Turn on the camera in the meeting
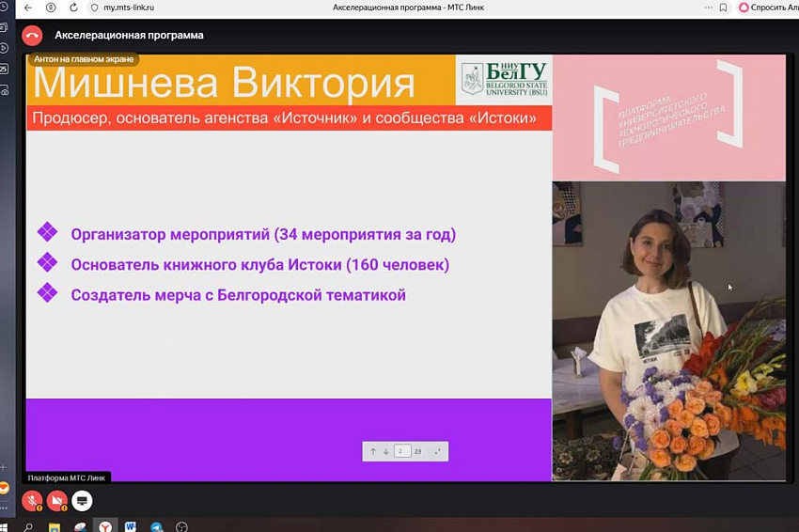The image size is (799, 532). (x=57, y=500)
